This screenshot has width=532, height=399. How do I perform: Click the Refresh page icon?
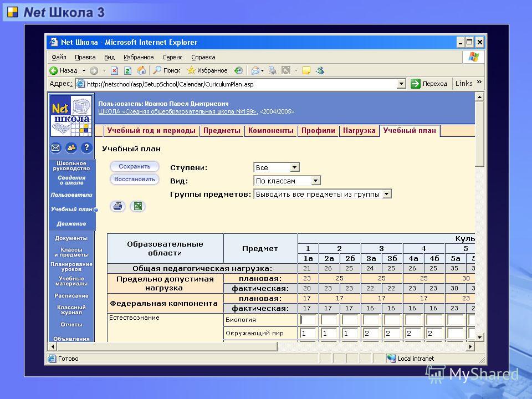[x=127, y=70]
